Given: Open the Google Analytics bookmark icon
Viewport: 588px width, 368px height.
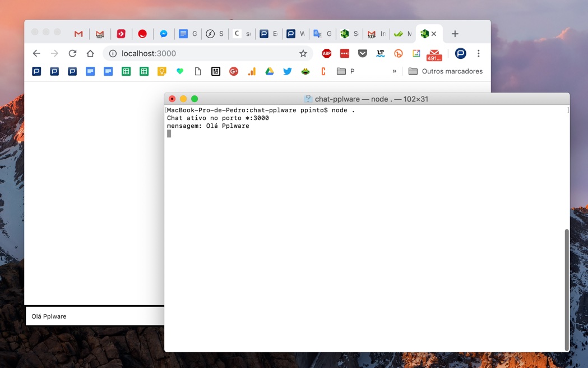Looking at the screenshot, I should coord(252,71).
